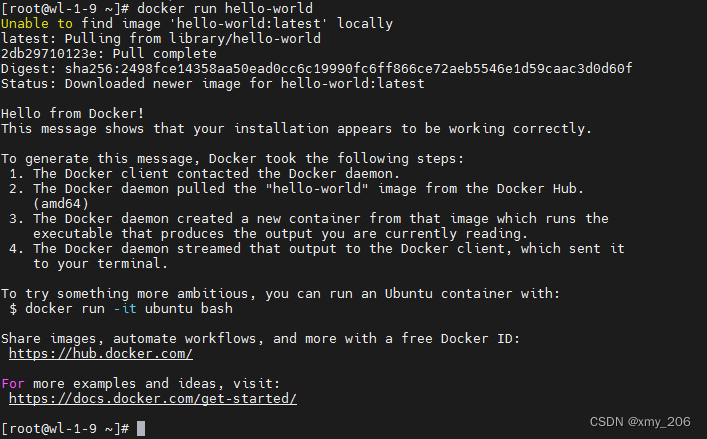The image size is (707, 439).
Task: Click step 4 about streamed output
Action: tap(317, 256)
